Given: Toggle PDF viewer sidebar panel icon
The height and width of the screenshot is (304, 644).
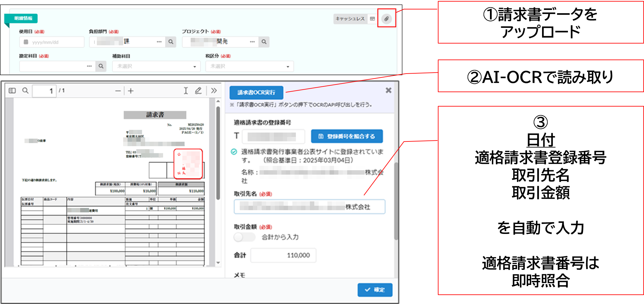Looking at the screenshot, I should point(12,91).
